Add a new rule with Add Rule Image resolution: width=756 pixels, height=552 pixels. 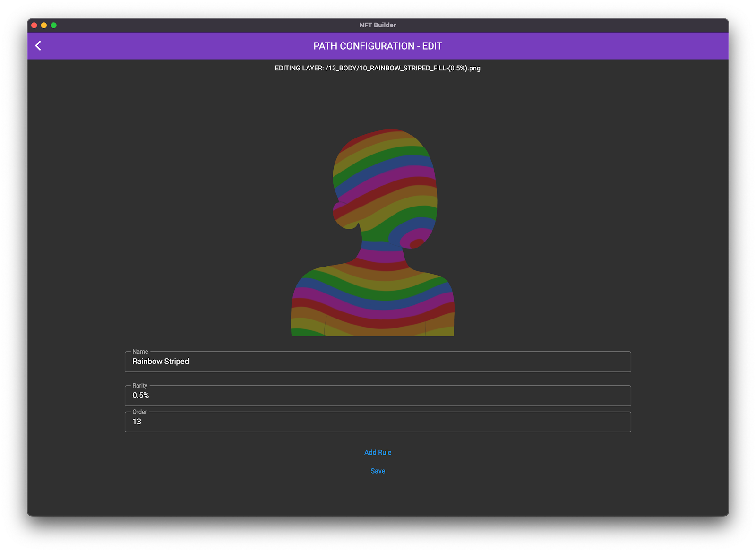coord(378,452)
